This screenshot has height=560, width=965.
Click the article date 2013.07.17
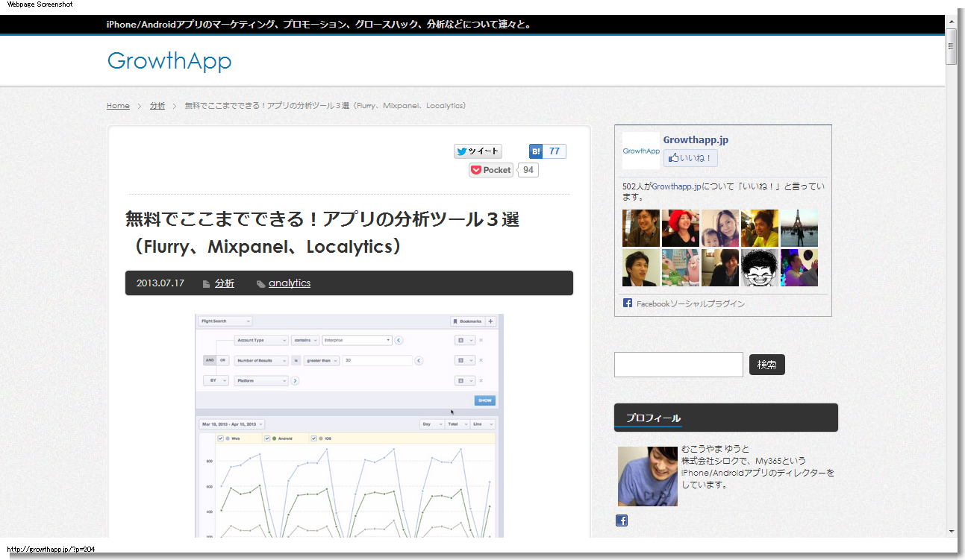[x=160, y=283]
